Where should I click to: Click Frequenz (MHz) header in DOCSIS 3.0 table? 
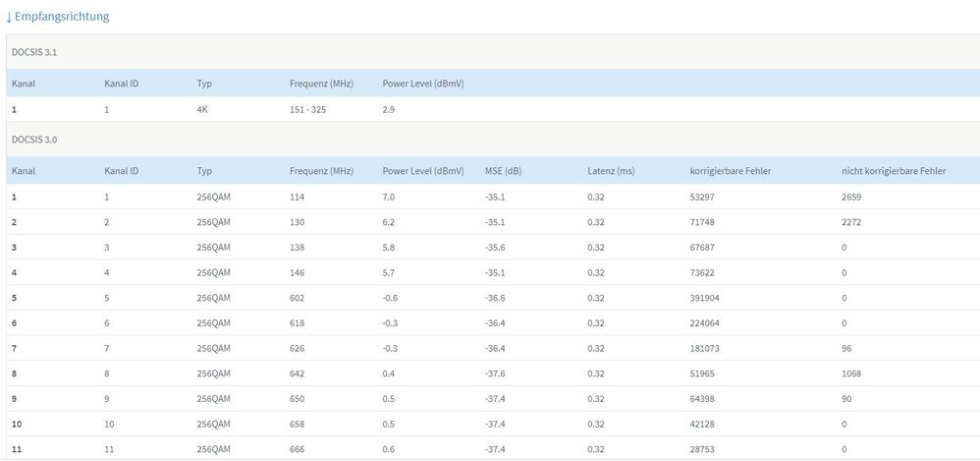coord(322,171)
